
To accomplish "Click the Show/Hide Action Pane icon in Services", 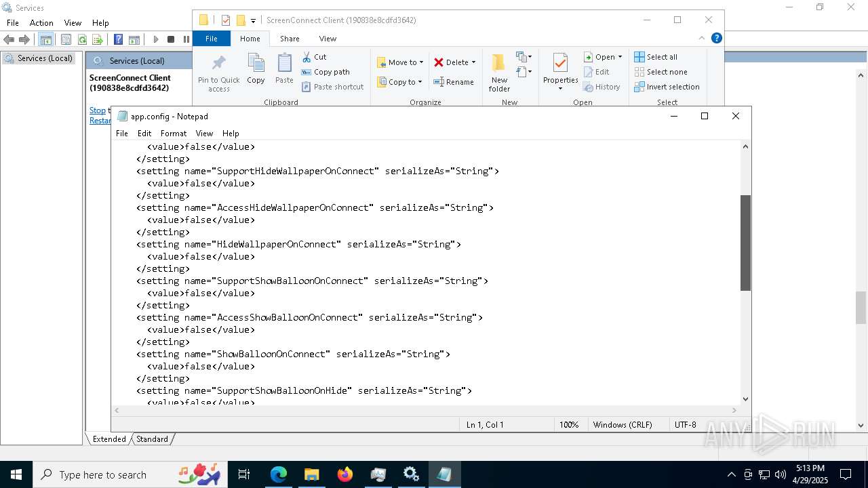I will pyautogui.click(x=134, y=39).
